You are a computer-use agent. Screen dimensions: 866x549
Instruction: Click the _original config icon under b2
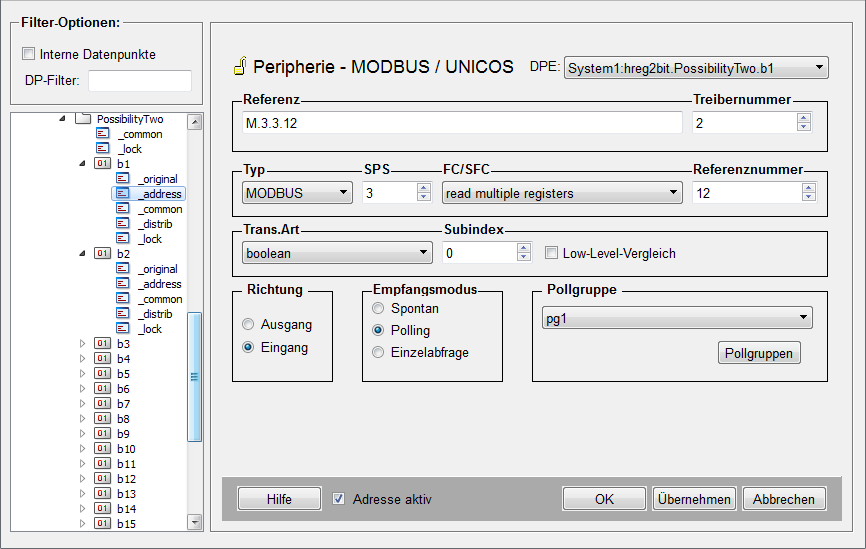(x=123, y=268)
